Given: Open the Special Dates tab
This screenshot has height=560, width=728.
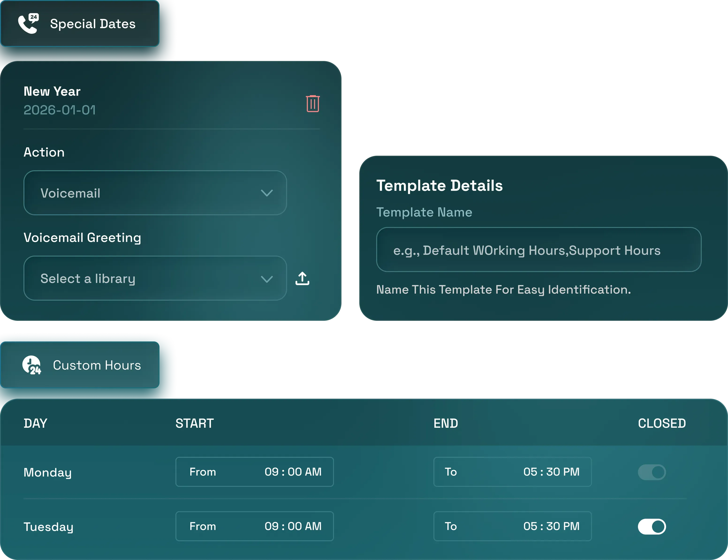Looking at the screenshot, I should pos(80,24).
